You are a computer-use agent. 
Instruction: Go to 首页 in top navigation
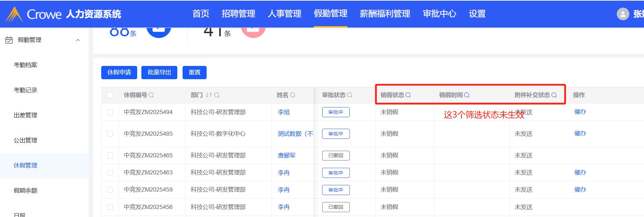point(201,14)
